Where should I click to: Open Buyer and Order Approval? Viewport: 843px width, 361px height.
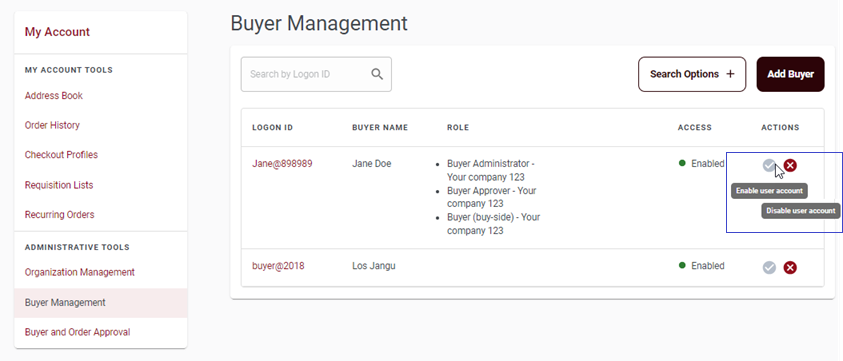(x=77, y=332)
